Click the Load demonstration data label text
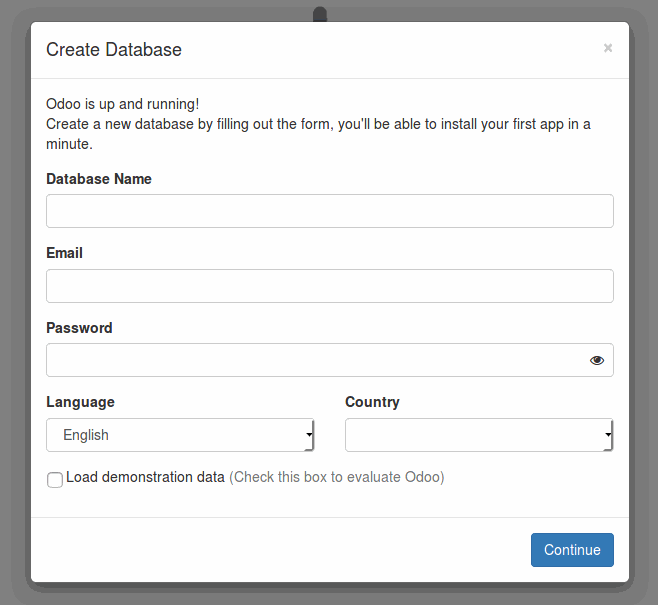658x605 pixels. tap(145, 477)
